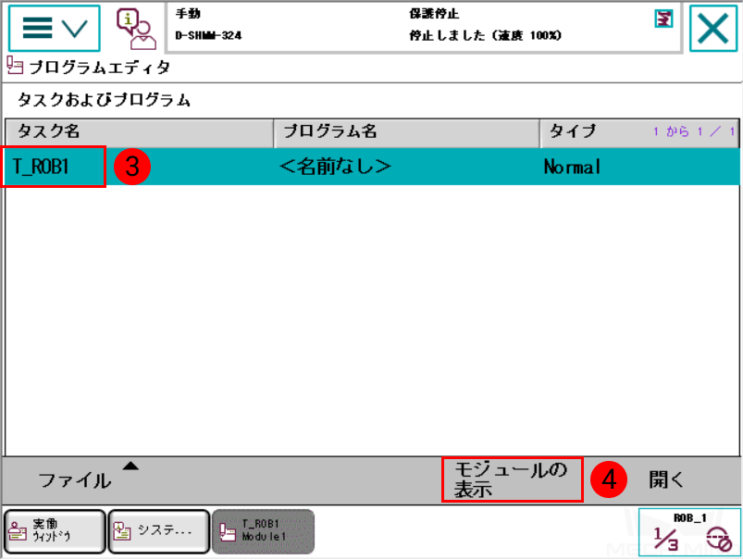Click the <名前なし> program name cell
The height and width of the screenshot is (560, 743).
[335, 167]
